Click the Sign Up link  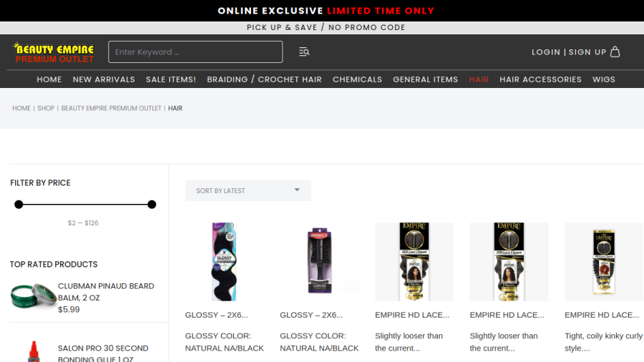[x=587, y=52]
